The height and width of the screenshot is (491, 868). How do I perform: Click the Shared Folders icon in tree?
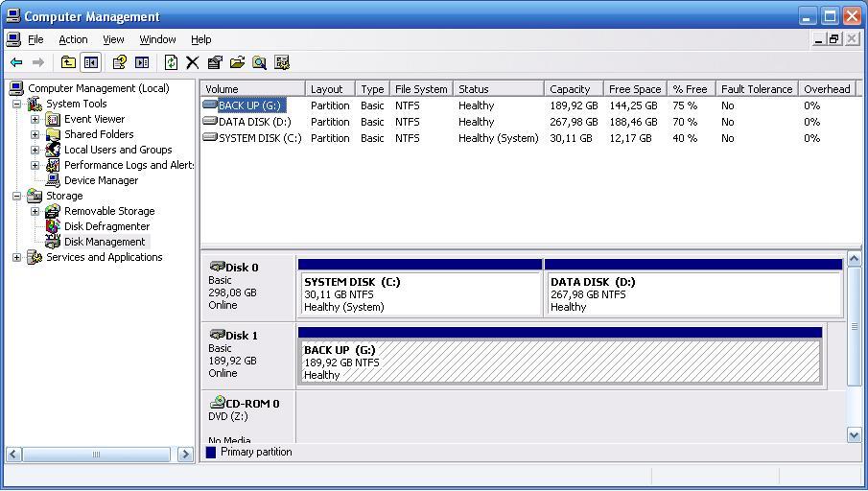click(x=53, y=134)
